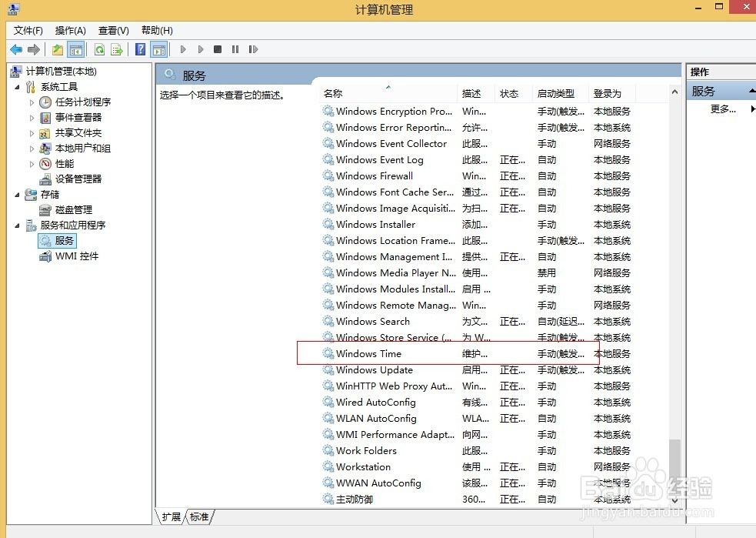Click the Forward arrow toolbar icon
The image size is (756, 538).
34,49
